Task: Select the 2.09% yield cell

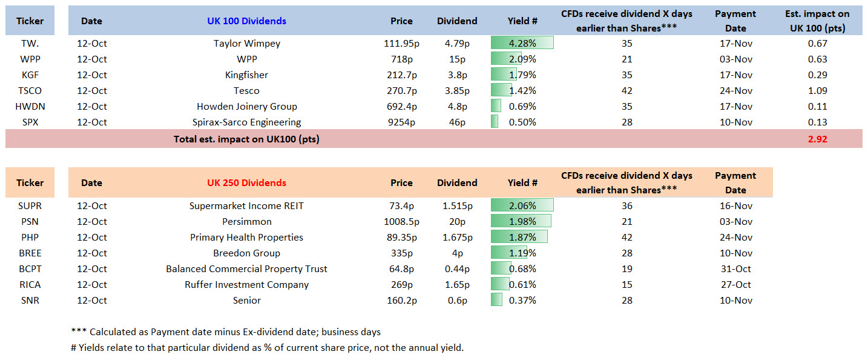Action: [522, 59]
